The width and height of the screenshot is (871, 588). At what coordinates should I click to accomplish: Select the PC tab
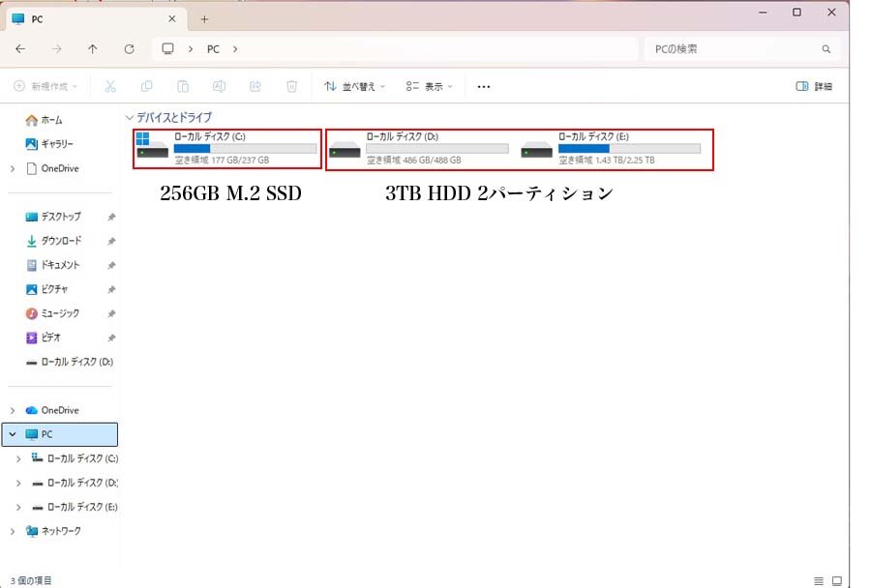pos(96,19)
